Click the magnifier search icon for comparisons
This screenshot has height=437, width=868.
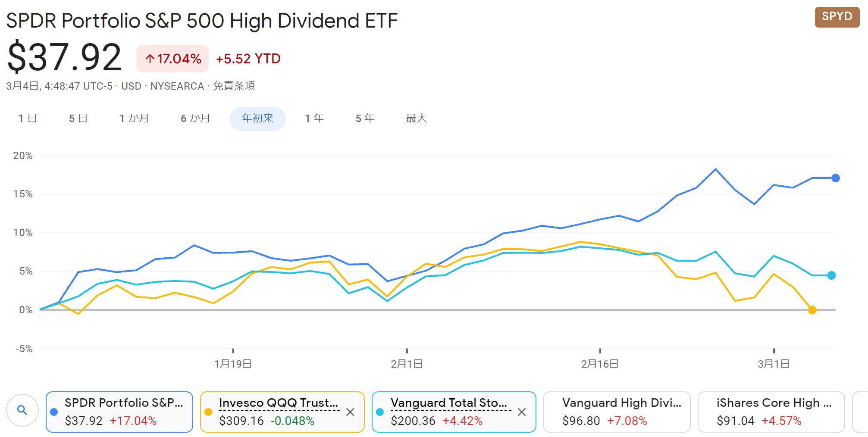tap(22, 411)
